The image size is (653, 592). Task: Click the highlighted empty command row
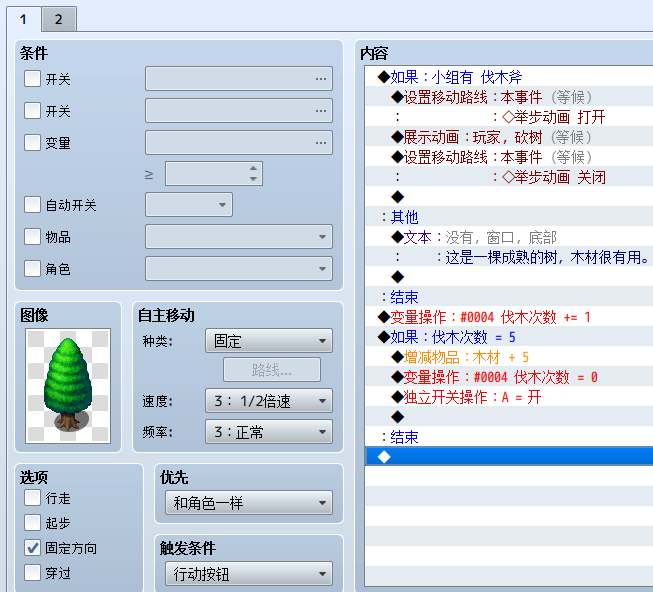(x=509, y=456)
